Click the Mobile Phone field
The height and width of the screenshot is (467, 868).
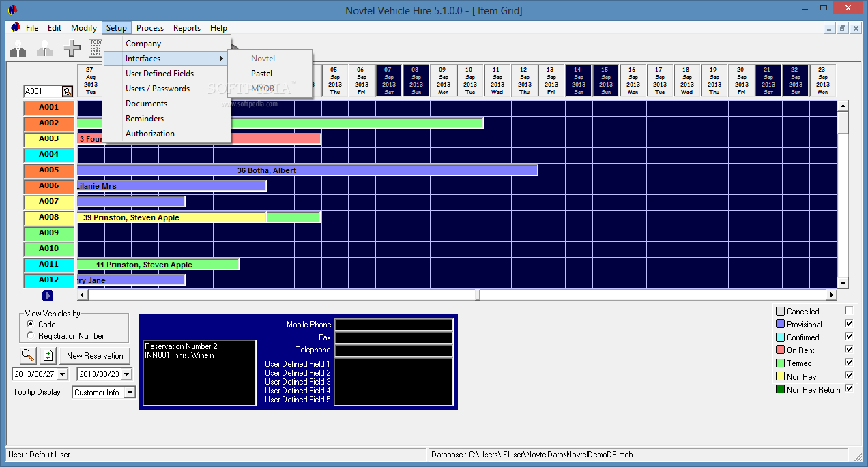[x=394, y=325]
